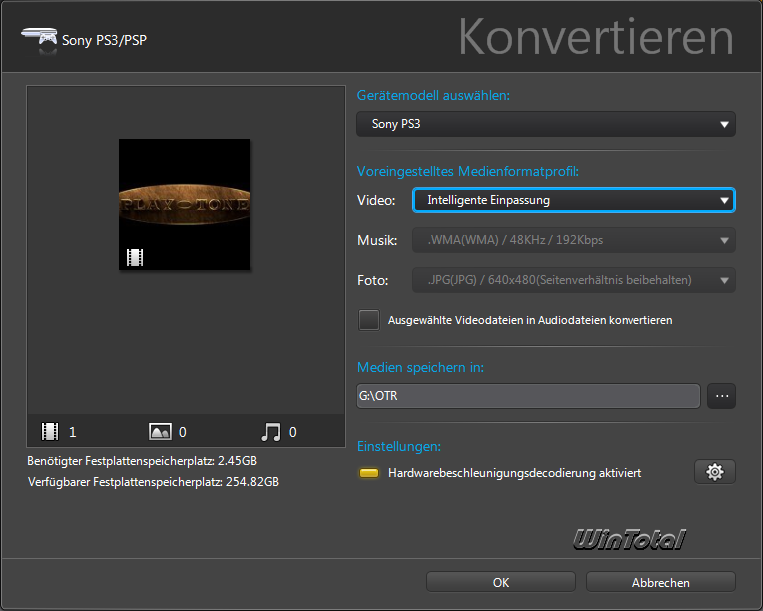
Task: Browse for folder with the three-dots button
Action: click(x=721, y=396)
